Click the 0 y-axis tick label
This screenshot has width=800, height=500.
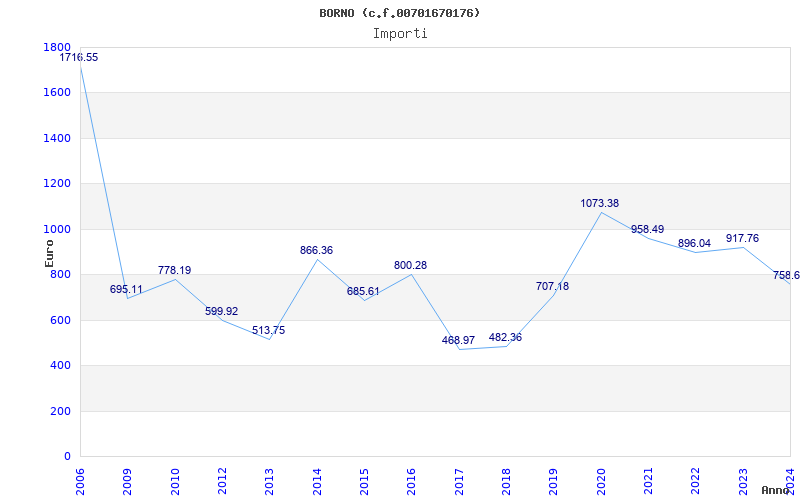[x=67, y=457]
